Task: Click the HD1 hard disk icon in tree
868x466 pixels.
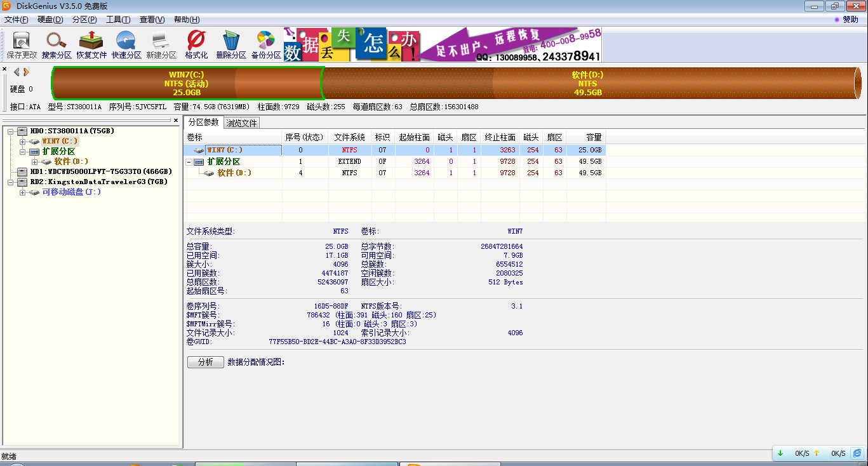Action: coord(22,171)
